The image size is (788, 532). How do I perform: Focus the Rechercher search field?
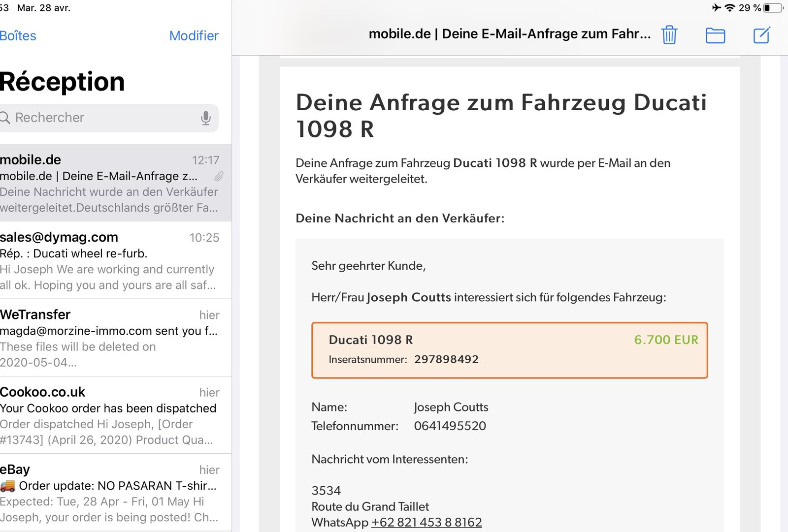[109, 118]
